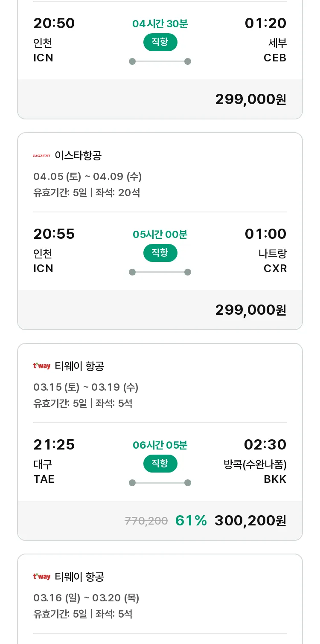Click the route line on the Bangkok flight
The image size is (320, 644).
160,483
